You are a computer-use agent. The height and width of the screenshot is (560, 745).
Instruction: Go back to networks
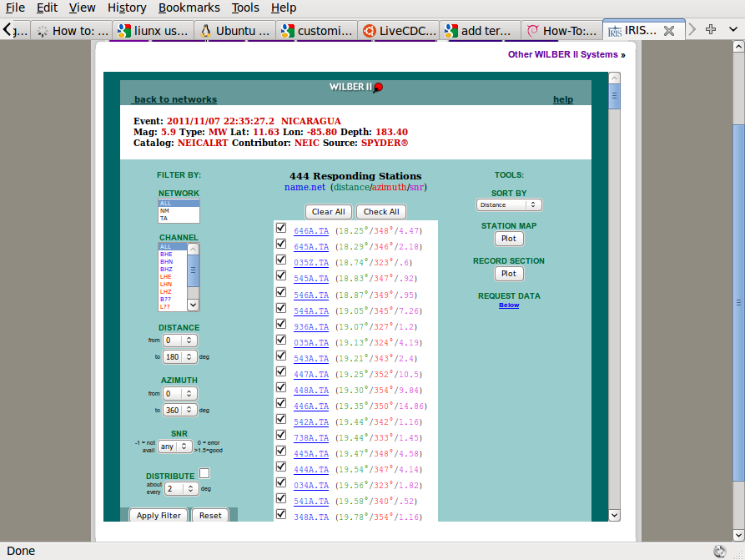[x=175, y=99]
